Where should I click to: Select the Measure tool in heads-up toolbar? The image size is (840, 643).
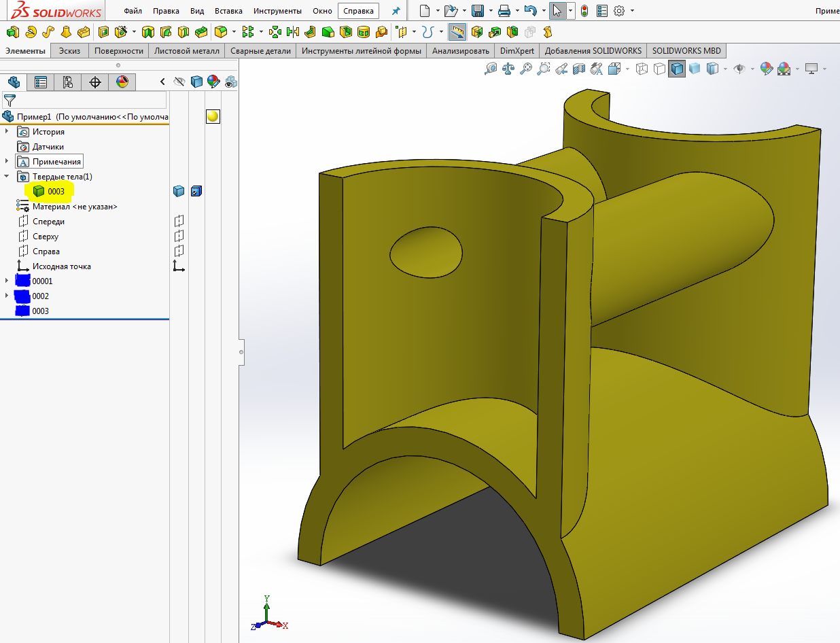click(x=490, y=69)
